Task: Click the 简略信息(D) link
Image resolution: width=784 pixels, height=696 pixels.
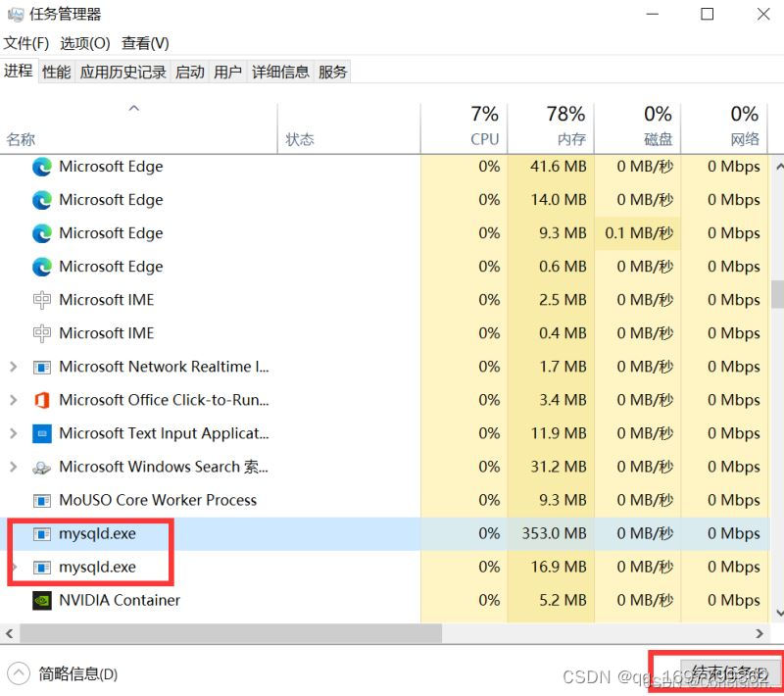Action: pos(78,674)
